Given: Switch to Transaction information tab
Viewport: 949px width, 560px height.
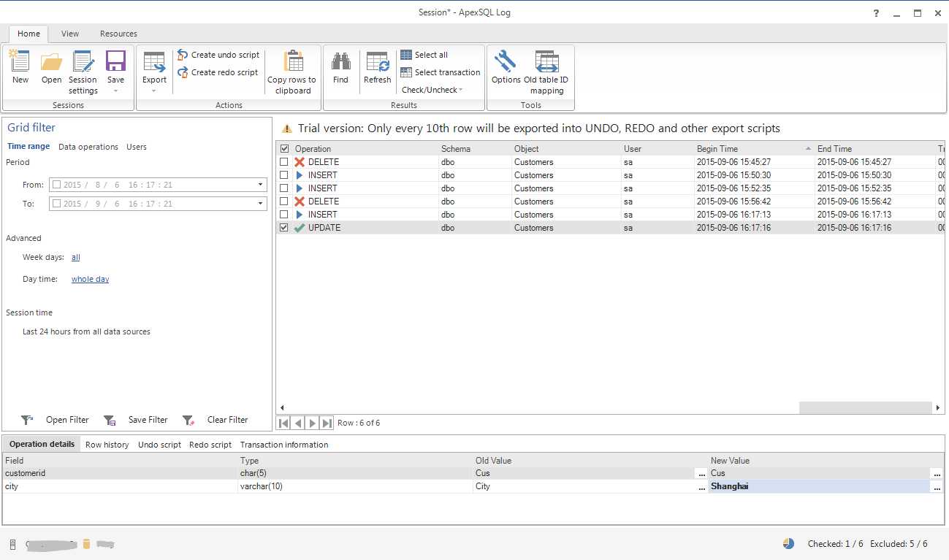Looking at the screenshot, I should tap(284, 445).
